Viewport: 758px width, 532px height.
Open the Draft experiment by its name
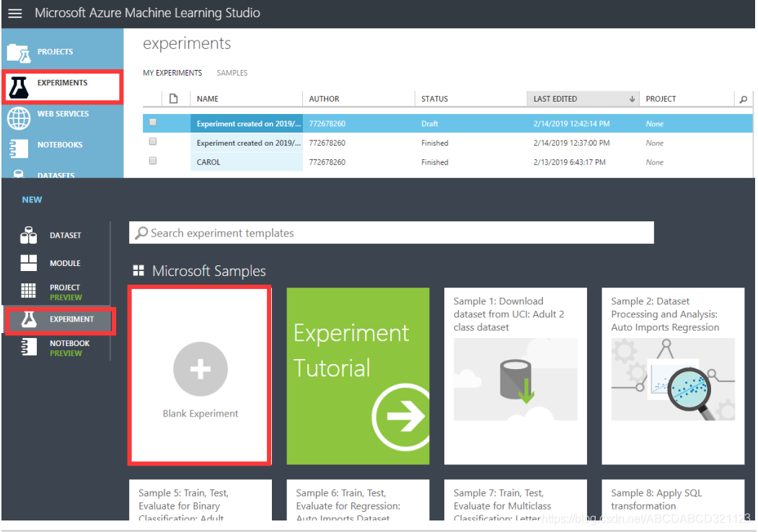tap(249, 124)
